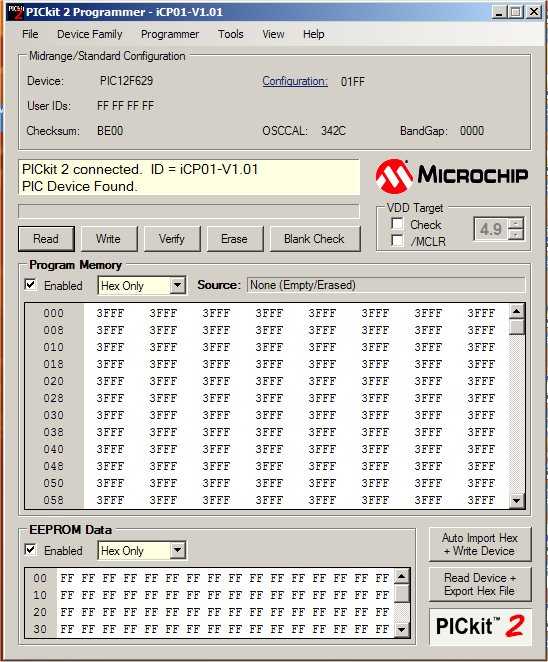Image resolution: width=548 pixels, height=662 pixels.
Task: Increase VDD voltage with up arrow
Action: tap(516, 223)
